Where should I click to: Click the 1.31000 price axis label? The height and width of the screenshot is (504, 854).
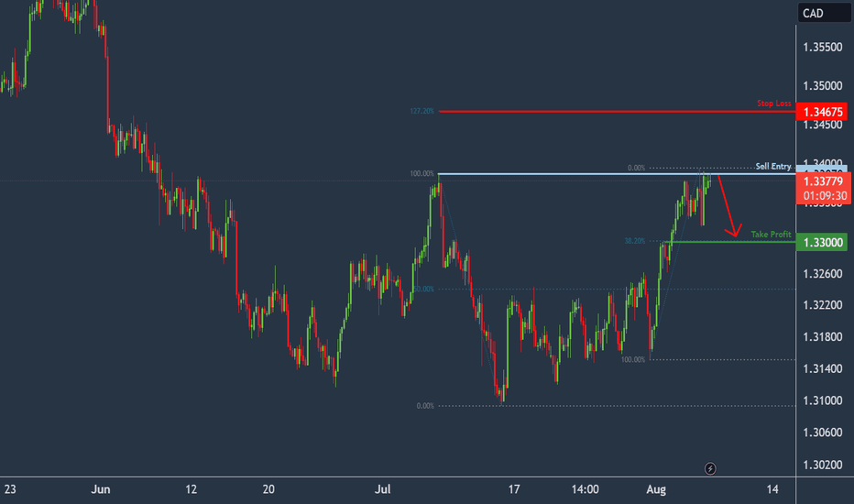click(823, 401)
